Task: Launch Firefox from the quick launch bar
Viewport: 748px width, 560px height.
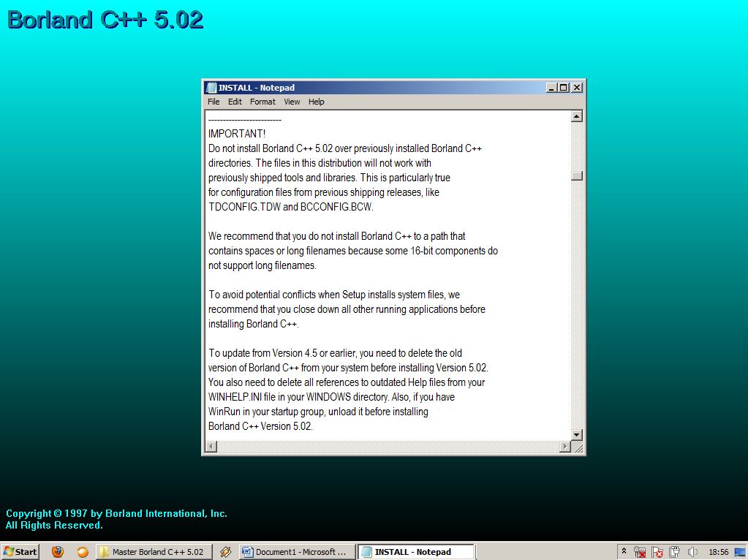Action: coord(57,552)
